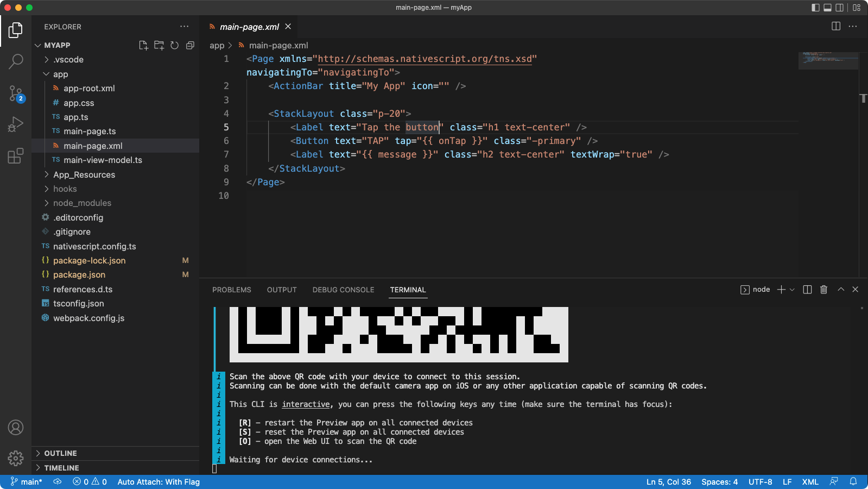Close the main-page.xml editor tab
Screen dimensions: 868x489
pyautogui.click(x=288, y=27)
